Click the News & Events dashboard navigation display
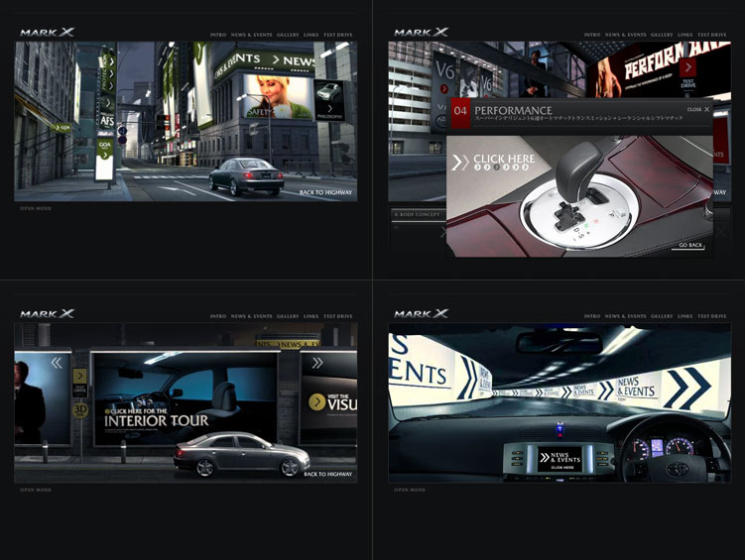The image size is (745, 560). [559, 459]
